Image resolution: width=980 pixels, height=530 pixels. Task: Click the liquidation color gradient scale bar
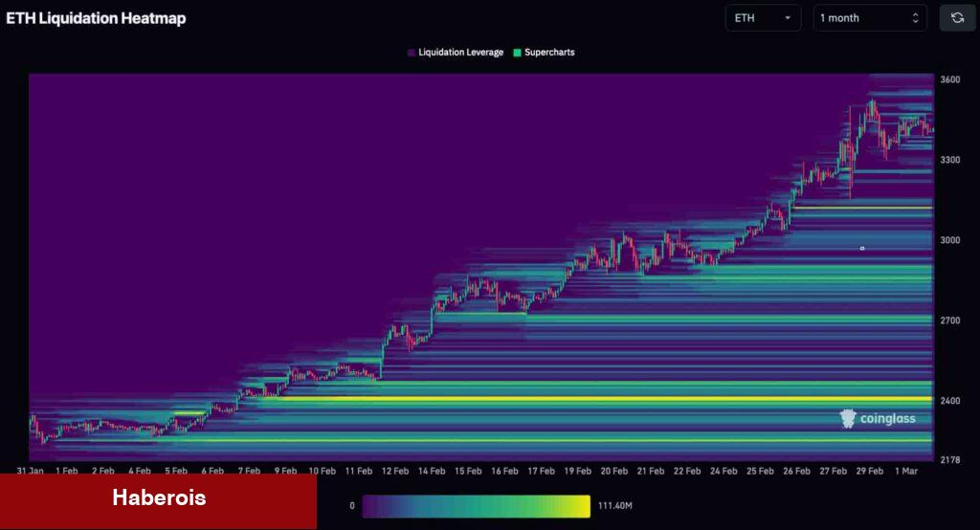coord(477,505)
